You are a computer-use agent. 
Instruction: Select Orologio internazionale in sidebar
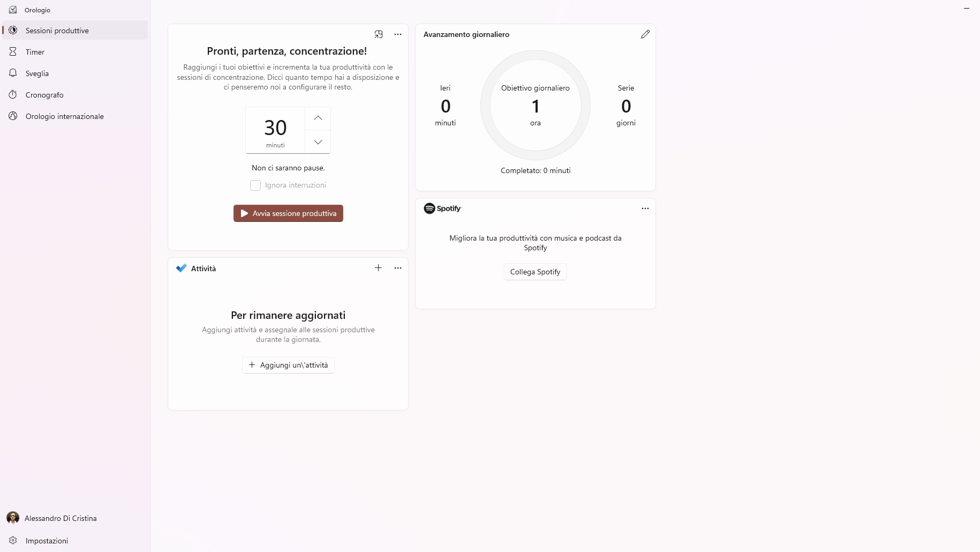[64, 116]
